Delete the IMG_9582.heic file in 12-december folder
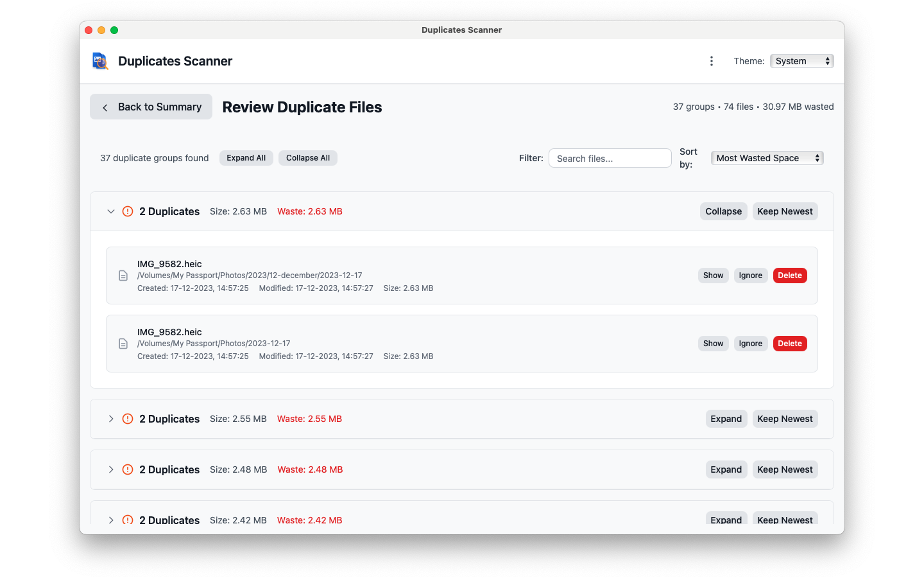924x578 pixels. click(790, 276)
